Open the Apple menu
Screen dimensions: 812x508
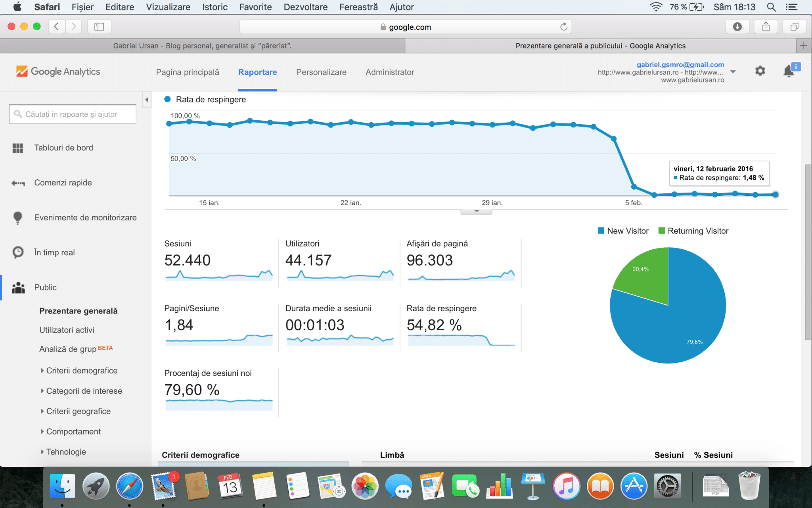click(x=17, y=7)
